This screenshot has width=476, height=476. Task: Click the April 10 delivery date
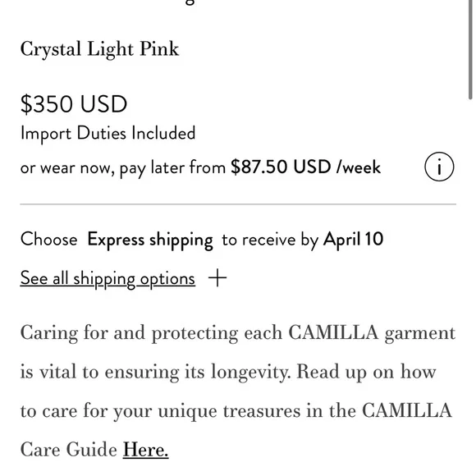354,239
